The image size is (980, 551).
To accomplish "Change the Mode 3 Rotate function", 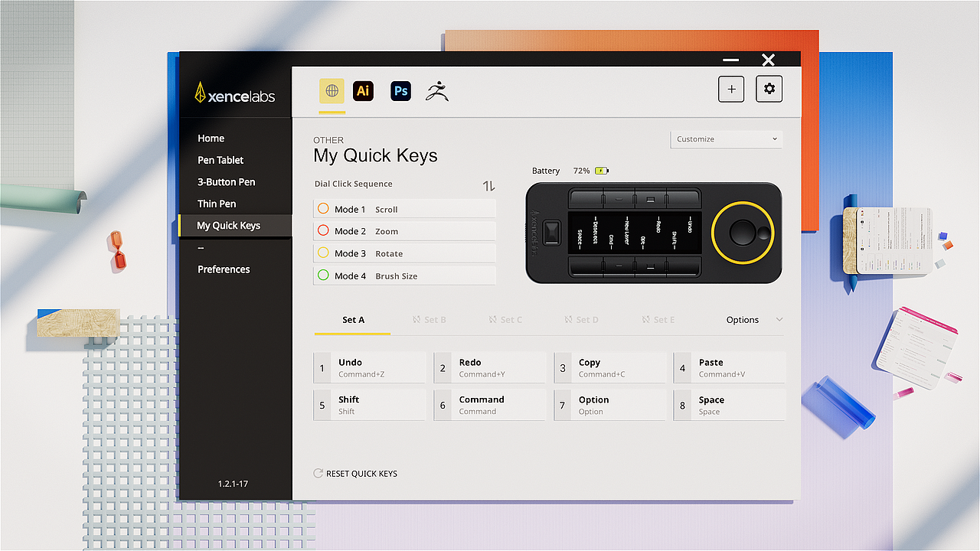I will pos(404,253).
